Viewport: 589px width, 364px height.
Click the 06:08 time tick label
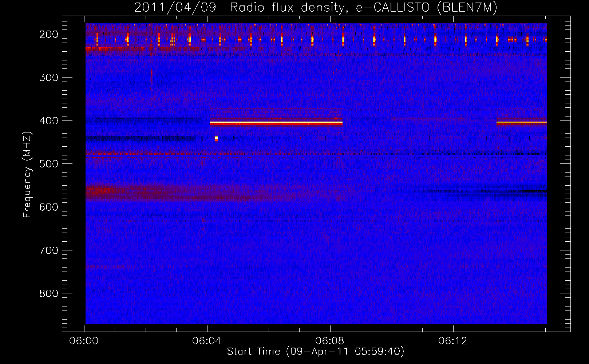(x=330, y=341)
